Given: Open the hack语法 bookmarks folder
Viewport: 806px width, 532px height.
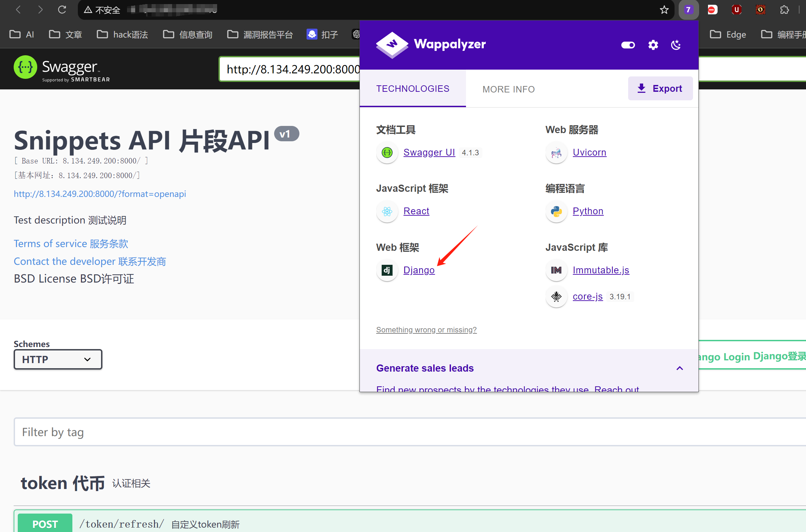Looking at the screenshot, I should pos(123,34).
